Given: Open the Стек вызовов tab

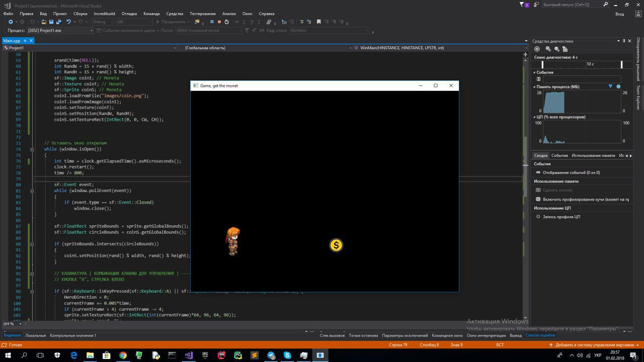Looking at the screenshot, I should click(x=332, y=335).
